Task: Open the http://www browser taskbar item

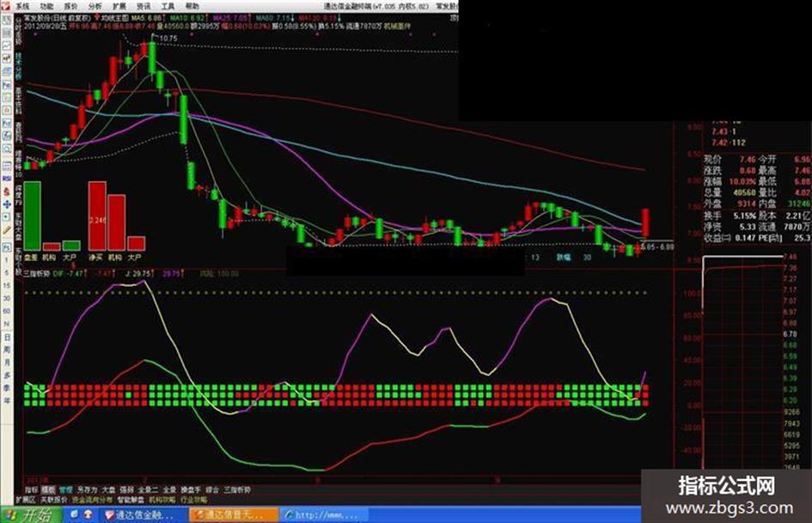Action: tap(325, 514)
